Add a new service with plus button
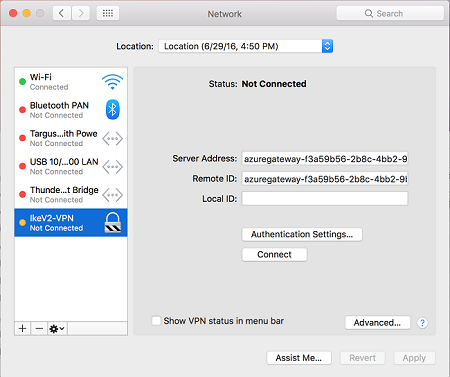Image resolution: width=450 pixels, height=377 pixels. pyautogui.click(x=23, y=329)
